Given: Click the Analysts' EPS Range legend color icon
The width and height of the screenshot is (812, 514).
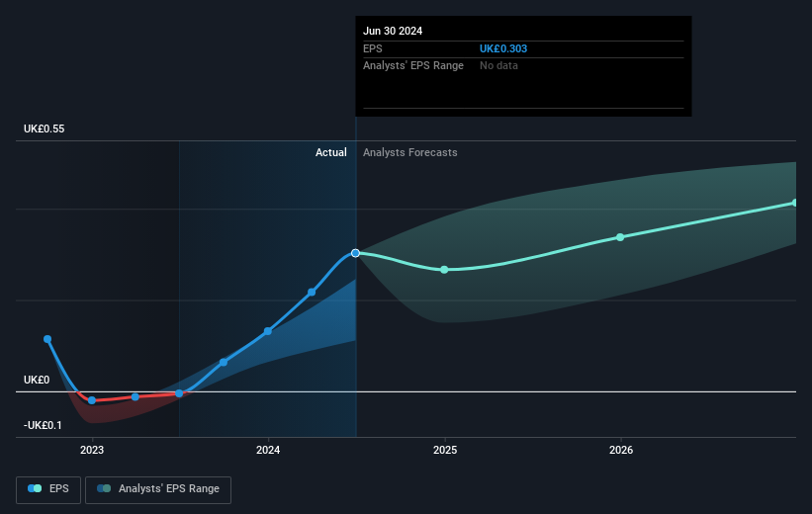Looking at the screenshot, I should tap(104, 488).
